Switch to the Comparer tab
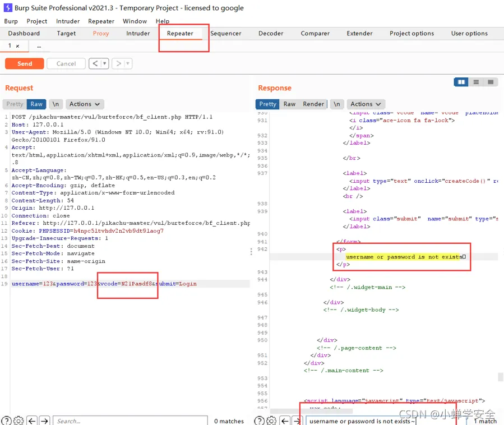Screen dimensions: 504x425 click(x=315, y=34)
